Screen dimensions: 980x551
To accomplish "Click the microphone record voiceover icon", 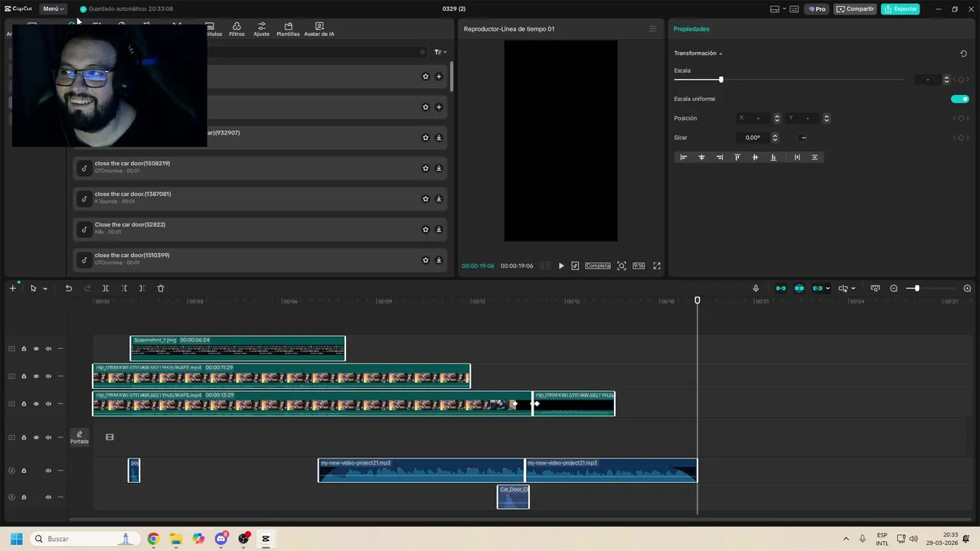I will click(x=756, y=289).
